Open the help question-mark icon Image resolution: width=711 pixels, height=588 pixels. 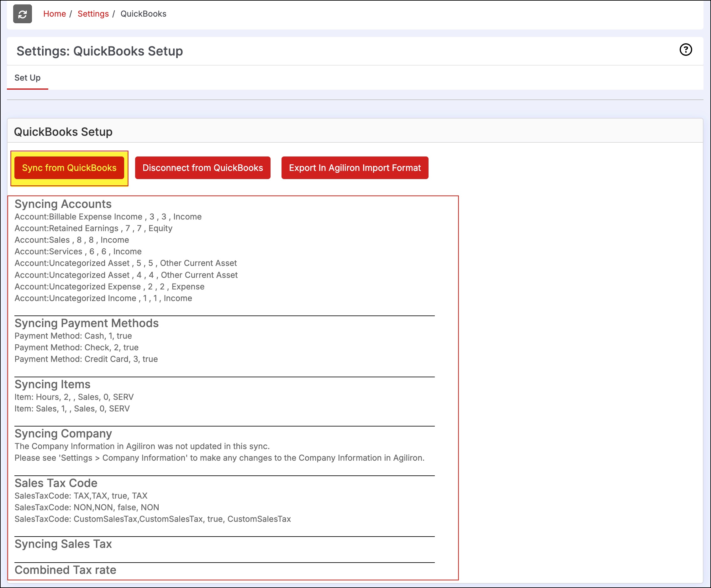pos(686,50)
